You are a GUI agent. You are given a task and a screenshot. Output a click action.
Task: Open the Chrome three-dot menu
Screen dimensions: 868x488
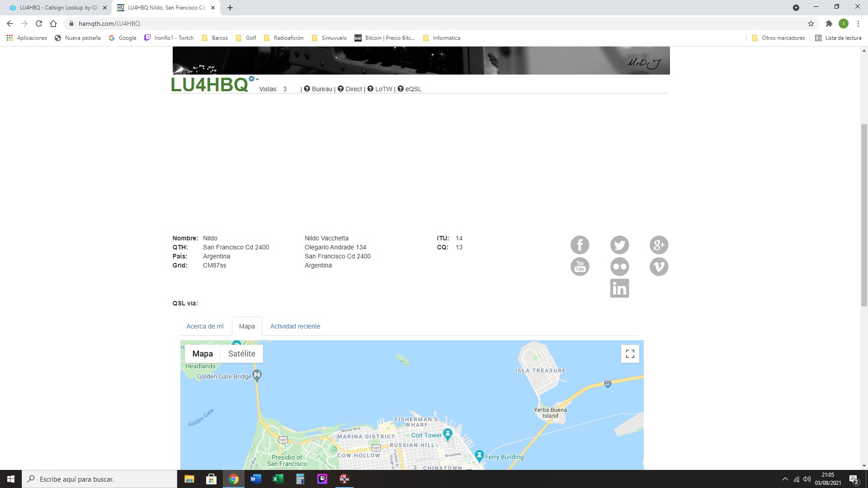click(x=858, y=23)
